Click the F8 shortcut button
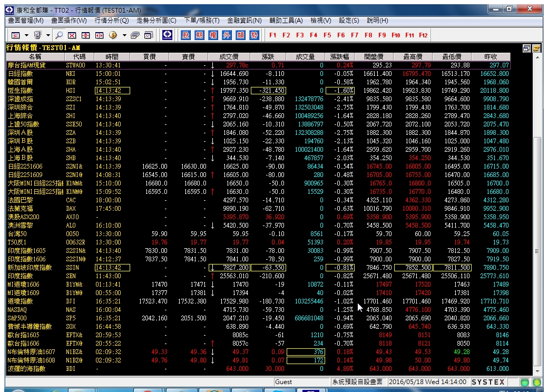 (368, 35)
